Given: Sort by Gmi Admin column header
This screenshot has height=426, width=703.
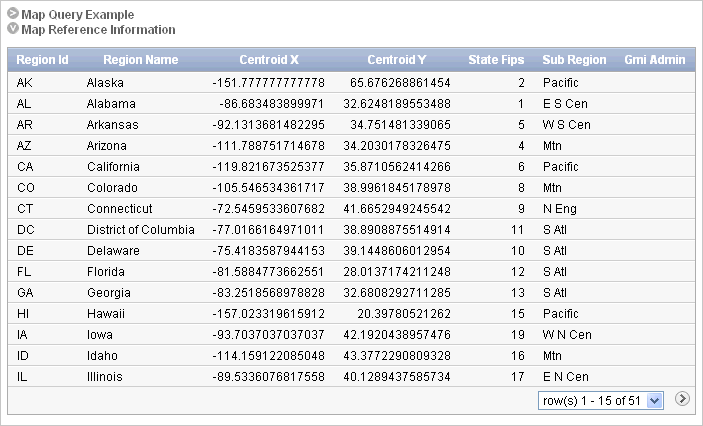Looking at the screenshot, I should click(655, 60).
